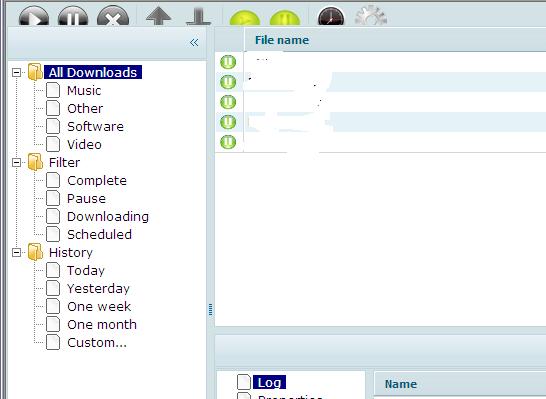Filter by Complete downloads
Screen dimensions: 546x399
(x=97, y=181)
